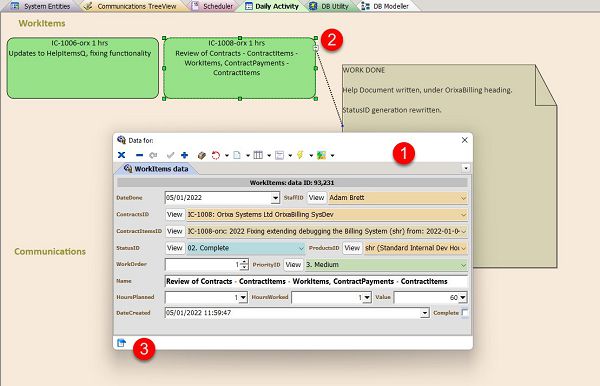Viewport: 600px width, 386px height.
Task: Click View button next to ProductID
Action: pos(352,248)
